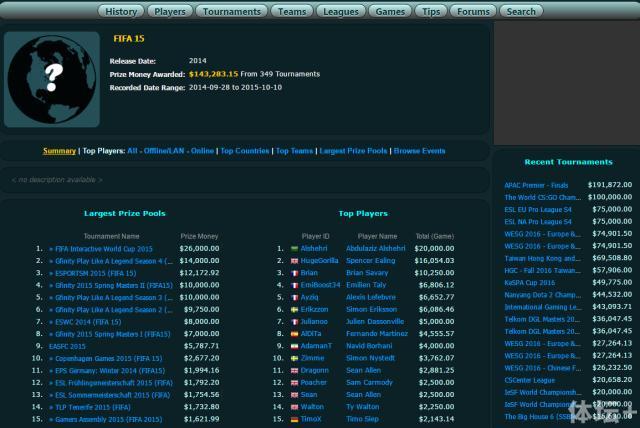
Task: Open the Top Teams link
Action: coord(294,151)
